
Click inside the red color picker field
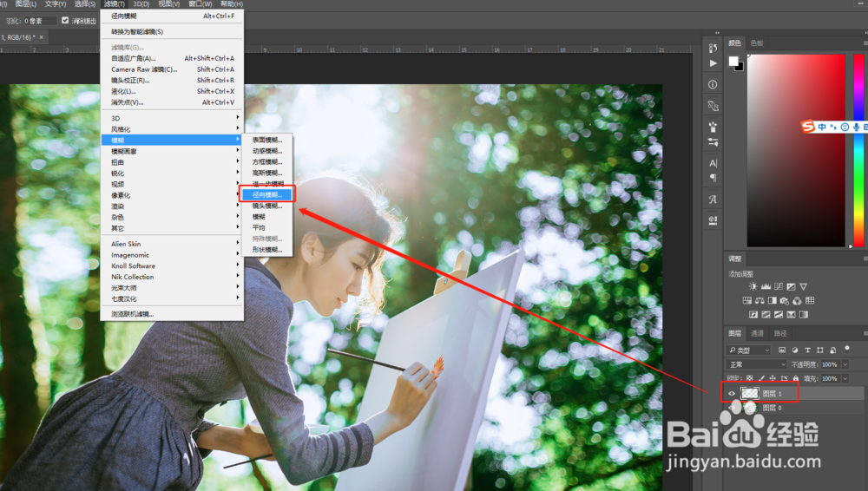tap(796, 150)
